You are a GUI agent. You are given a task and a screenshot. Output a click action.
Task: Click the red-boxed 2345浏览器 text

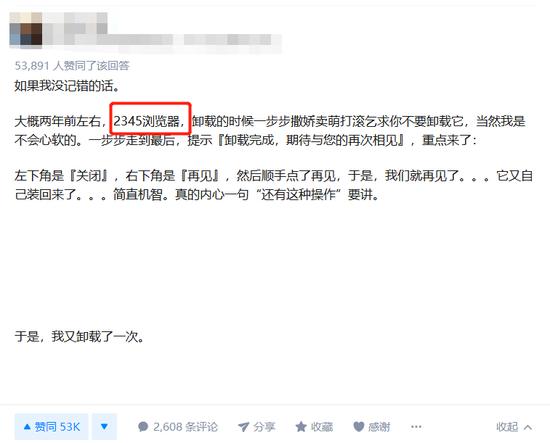149,121
